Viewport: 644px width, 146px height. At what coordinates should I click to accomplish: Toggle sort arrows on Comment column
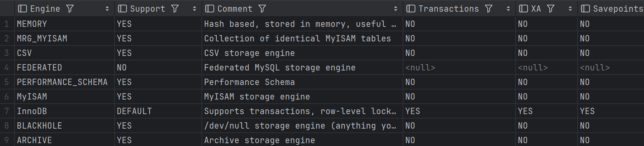click(x=396, y=9)
